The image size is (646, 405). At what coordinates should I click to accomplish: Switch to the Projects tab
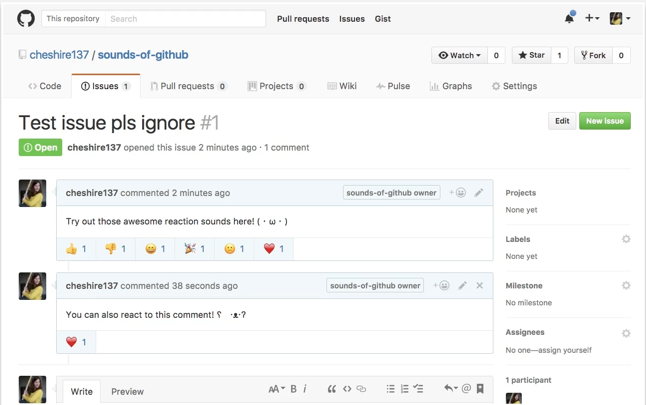point(276,86)
